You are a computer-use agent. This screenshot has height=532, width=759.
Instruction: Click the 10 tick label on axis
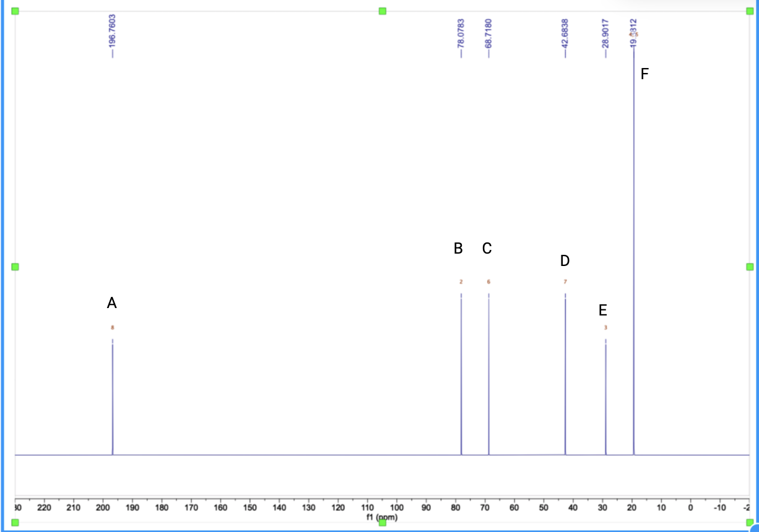(x=661, y=508)
